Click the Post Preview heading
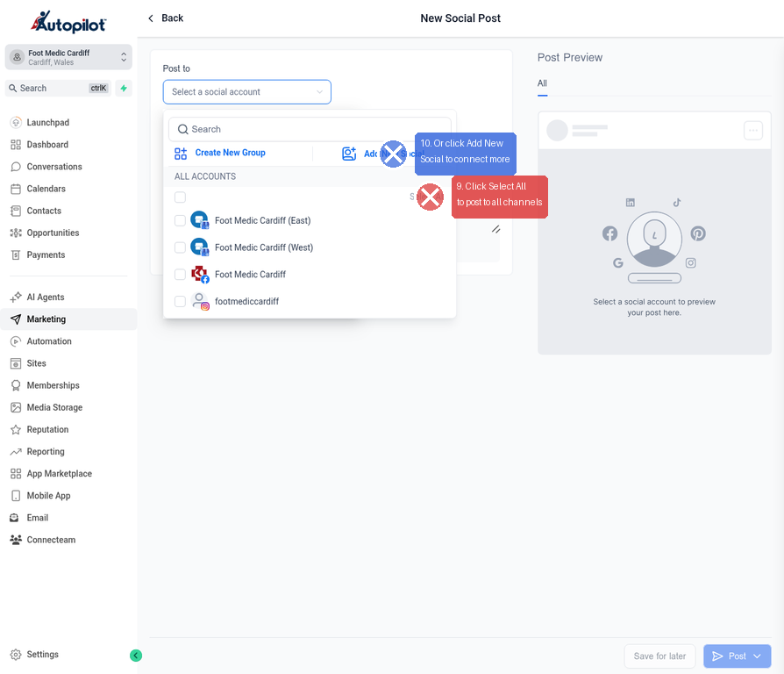This screenshot has height=674, width=784. pyautogui.click(x=570, y=58)
